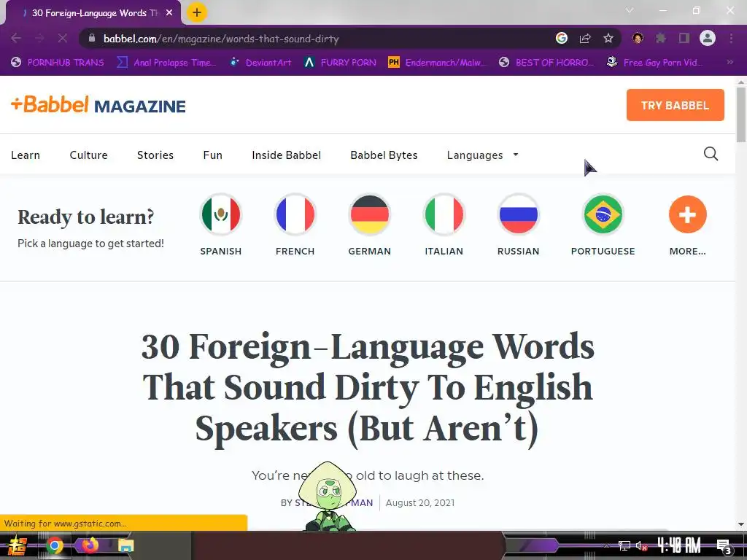This screenshot has width=747, height=560.
Task: Go back to previous page
Action: pyautogui.click(x=16, y=38)
